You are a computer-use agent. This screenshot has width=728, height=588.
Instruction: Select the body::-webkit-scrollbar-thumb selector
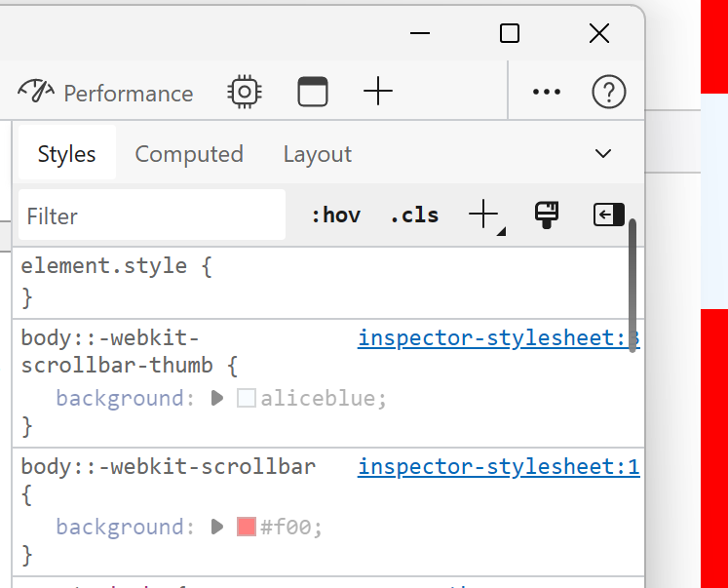coord(117,352)
